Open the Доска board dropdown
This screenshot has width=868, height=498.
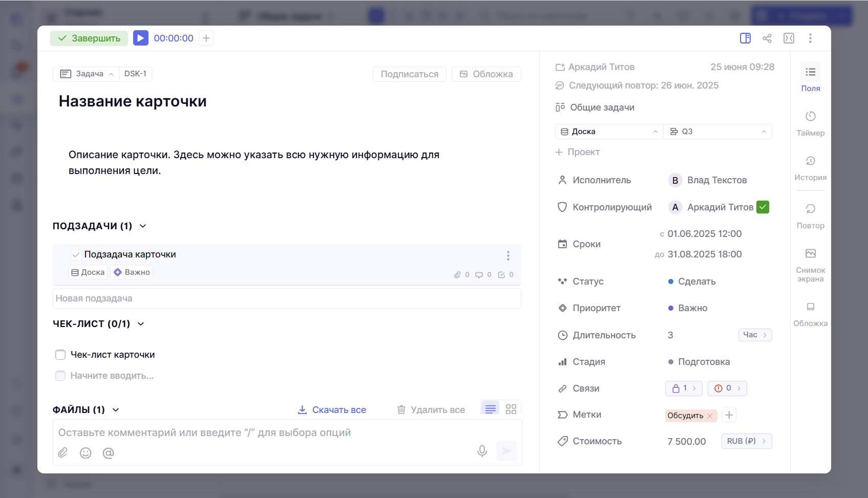(609, 132)
